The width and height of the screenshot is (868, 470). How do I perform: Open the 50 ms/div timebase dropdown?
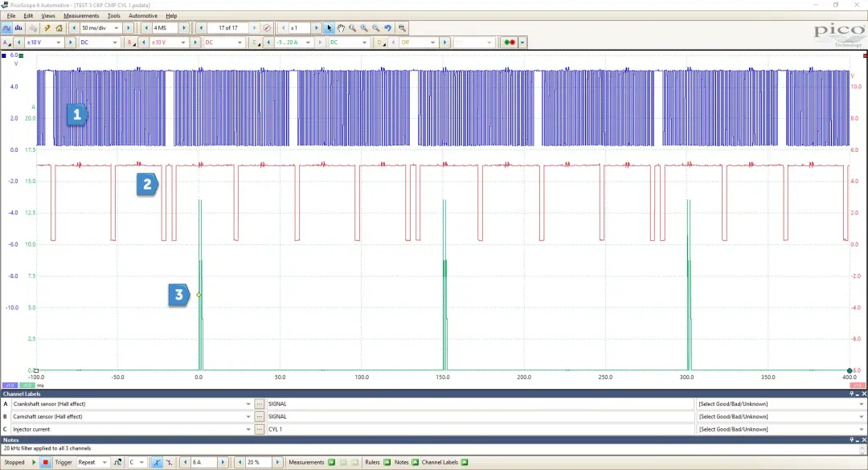coord(117,28)
